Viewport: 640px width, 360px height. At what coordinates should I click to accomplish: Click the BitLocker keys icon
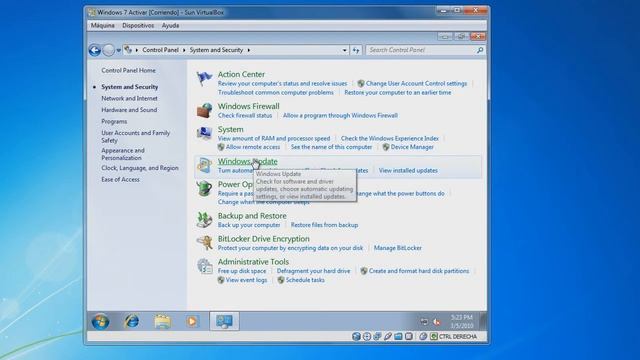click(204, 243)
